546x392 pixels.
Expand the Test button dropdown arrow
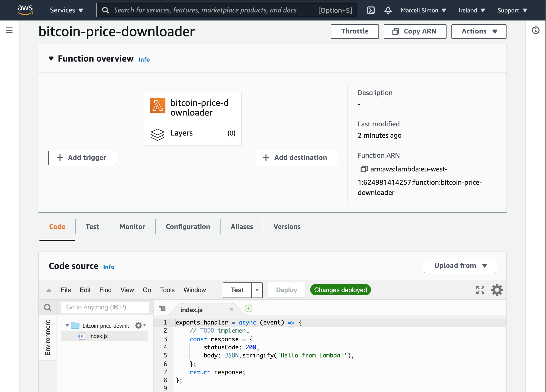click(257, 290)
